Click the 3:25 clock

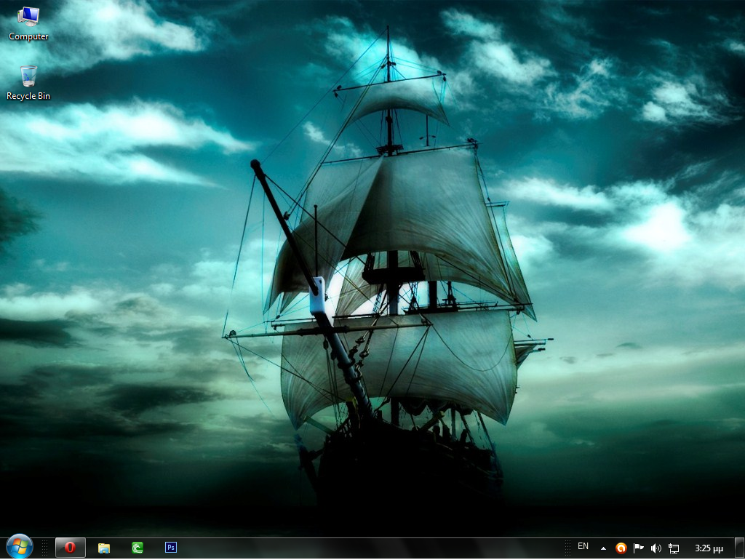pos(709,548)
